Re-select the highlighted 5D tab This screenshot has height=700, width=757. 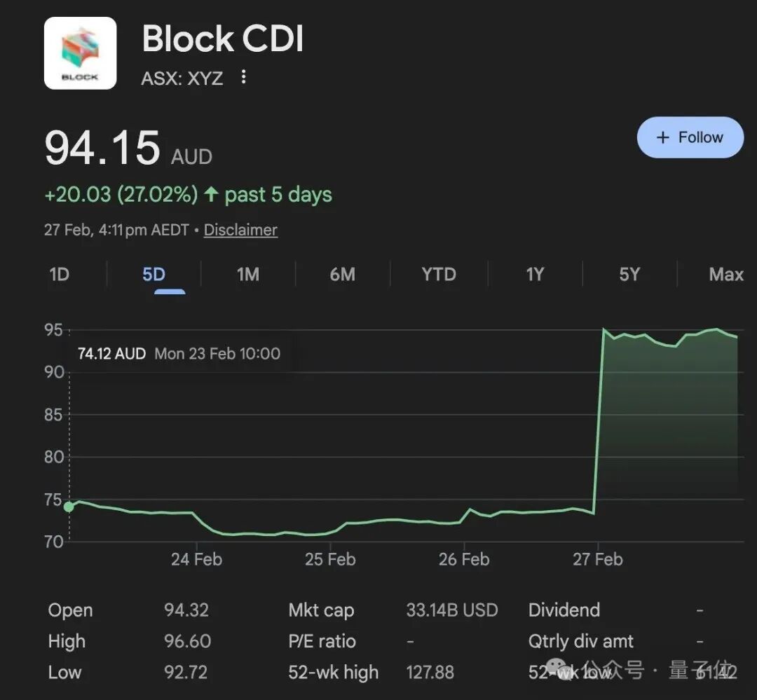click(x=156, y=275)
